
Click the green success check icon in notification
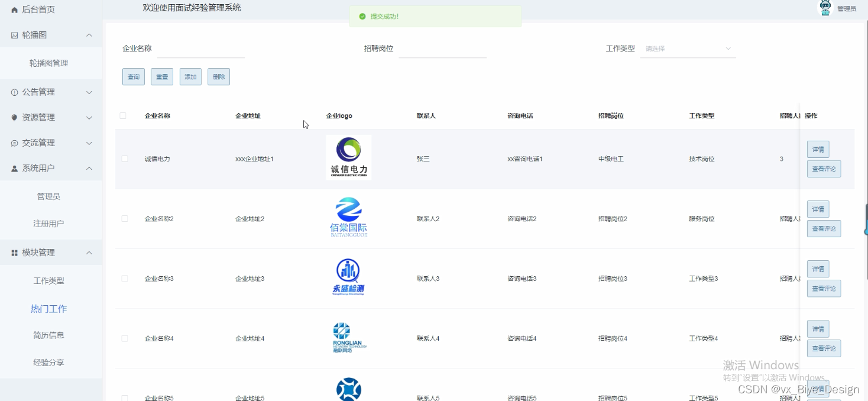[x=362, y=17]
